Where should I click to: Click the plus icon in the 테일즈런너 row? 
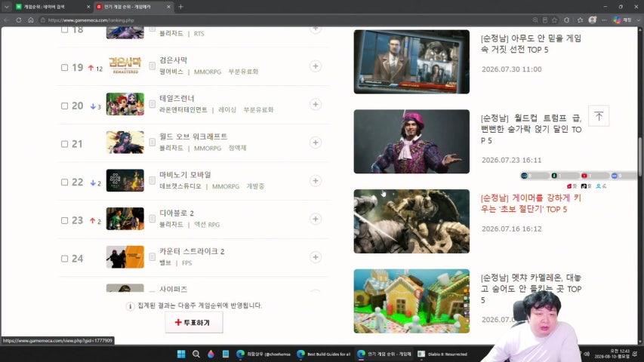[316, 104]
